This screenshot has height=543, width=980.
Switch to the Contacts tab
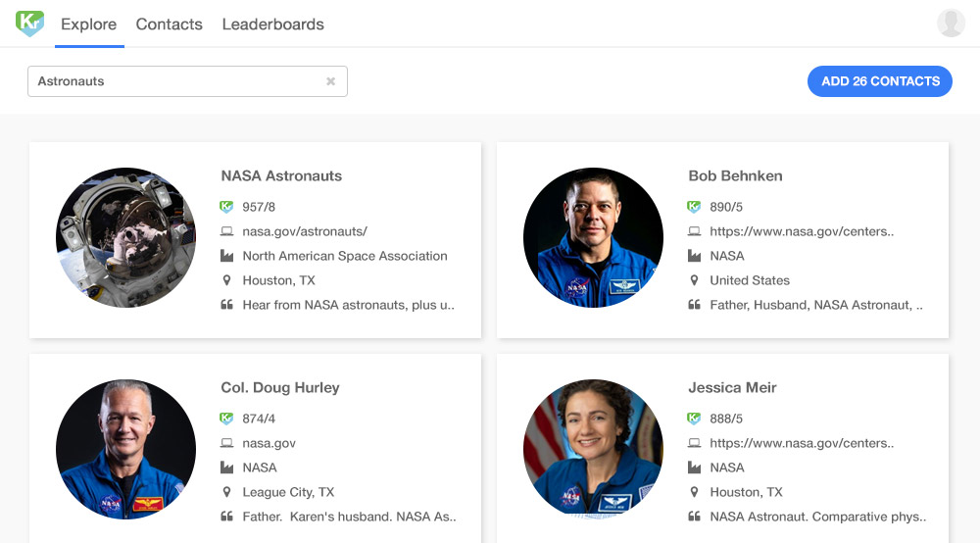170,24
